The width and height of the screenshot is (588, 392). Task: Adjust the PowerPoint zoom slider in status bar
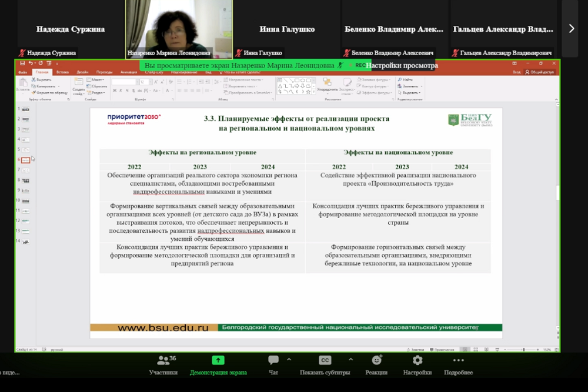(523, 350)
